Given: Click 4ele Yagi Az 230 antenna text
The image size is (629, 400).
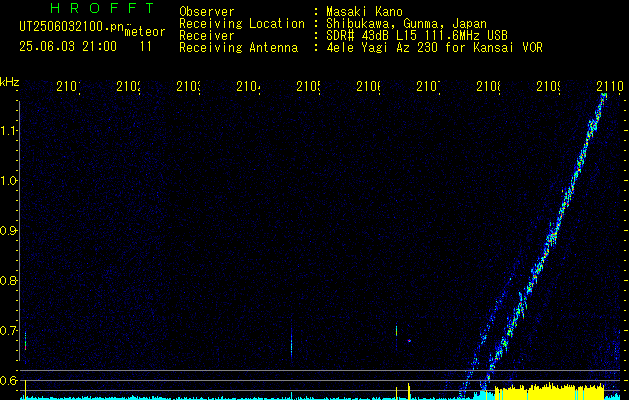Looking at the screenshot, I should pos(434,48).
